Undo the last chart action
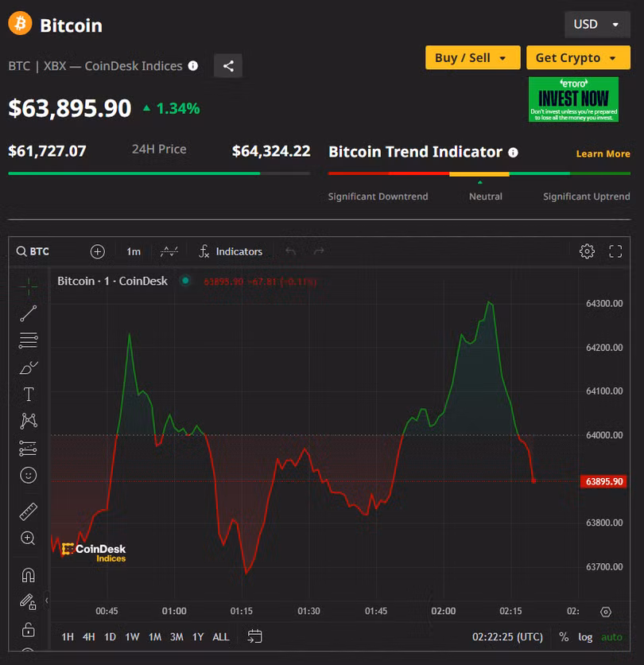 click(290, 251)
